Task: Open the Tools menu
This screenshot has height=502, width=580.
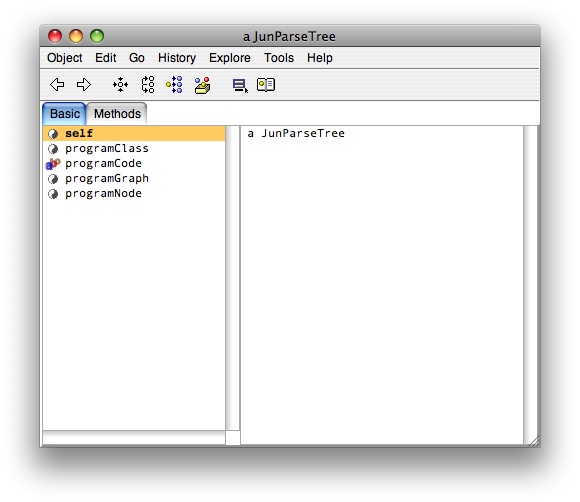Action: point(279,58)
